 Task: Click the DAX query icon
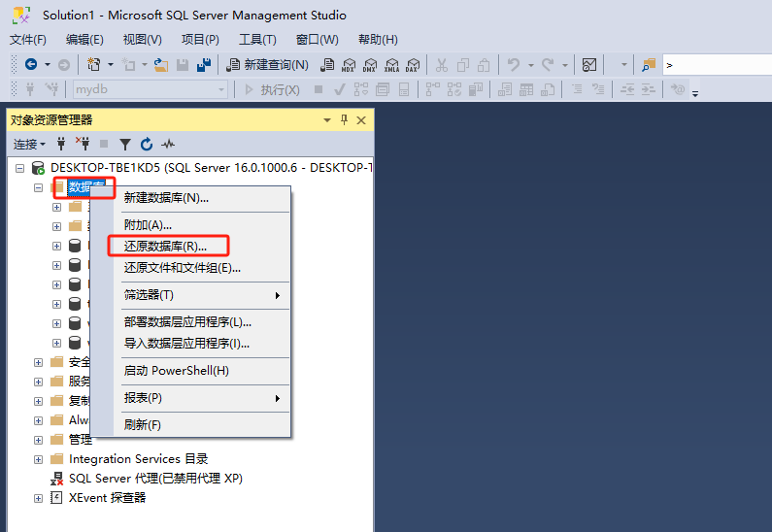pyautogui.click(x=413, y=65)
